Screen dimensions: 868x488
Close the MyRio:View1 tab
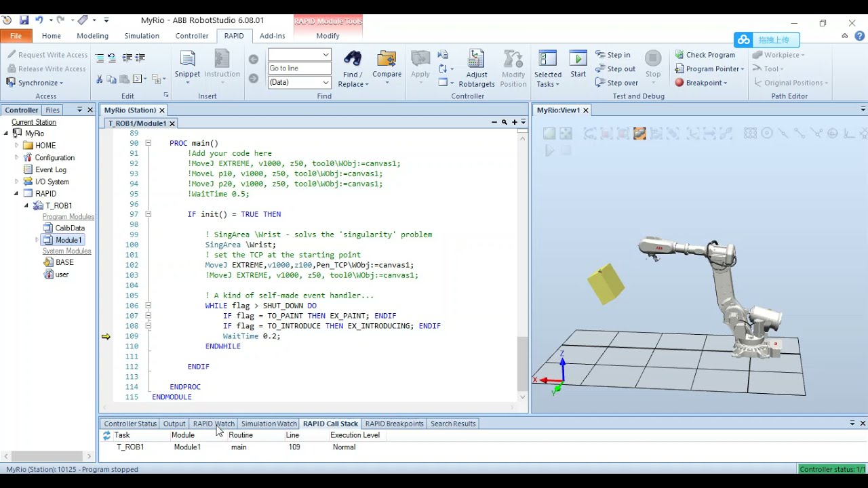(x=585, y=110)
